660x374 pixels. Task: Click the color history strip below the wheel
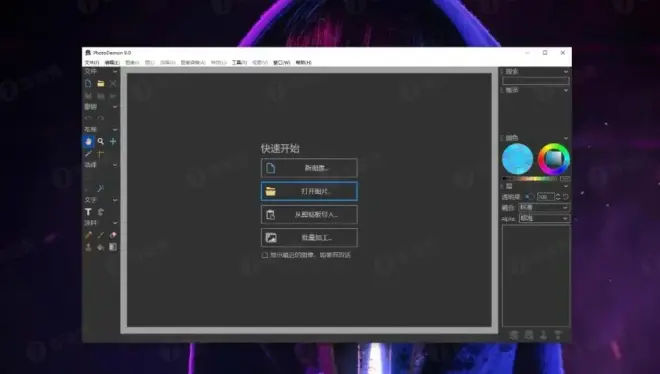tap(531, 179)
